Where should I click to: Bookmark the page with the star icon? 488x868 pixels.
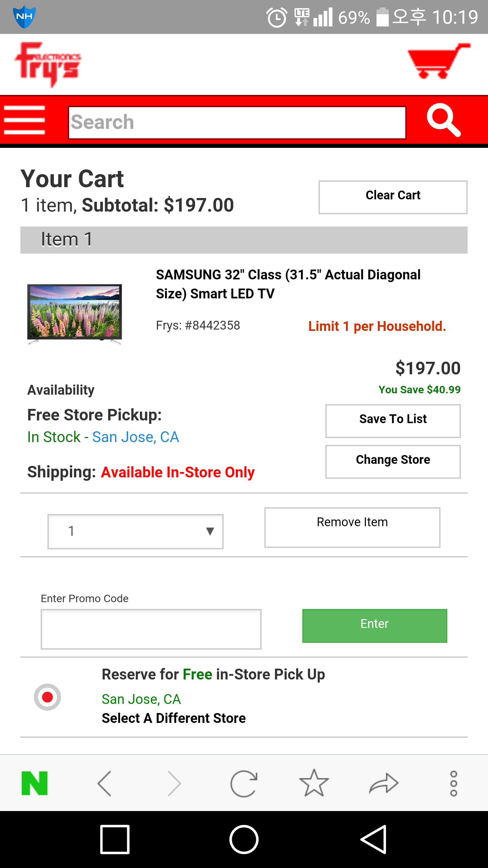pyautogui.click(x=314, y=783)
